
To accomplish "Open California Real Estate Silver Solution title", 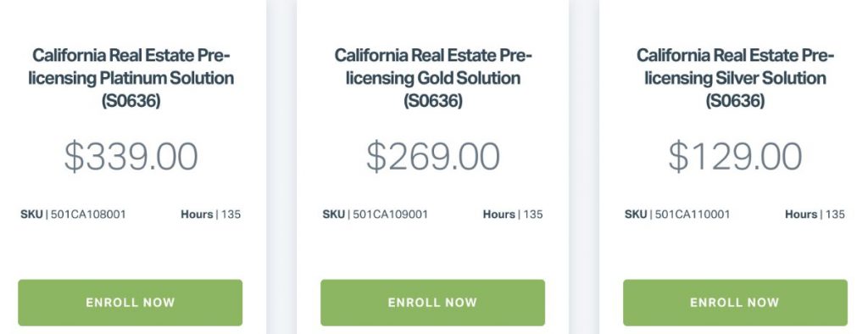I will click(x=735, y=78).
